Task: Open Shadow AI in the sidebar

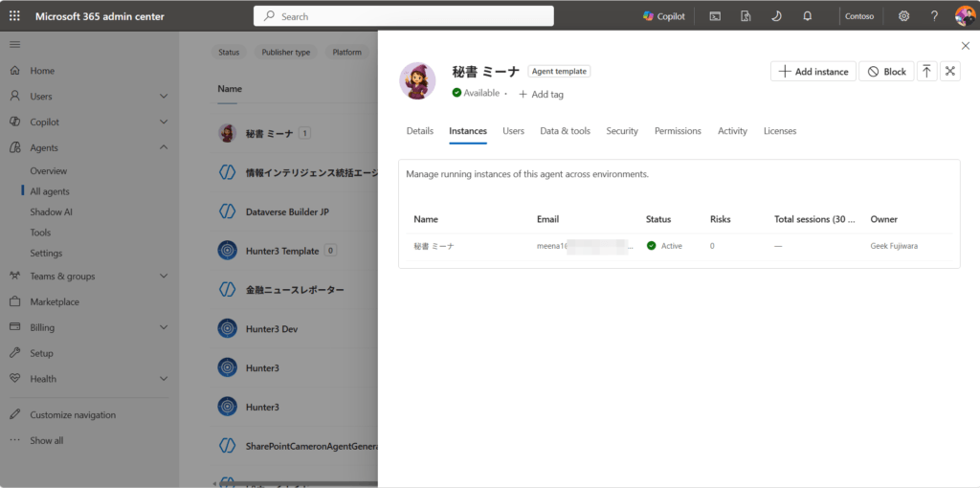Action: coord(52,211)
